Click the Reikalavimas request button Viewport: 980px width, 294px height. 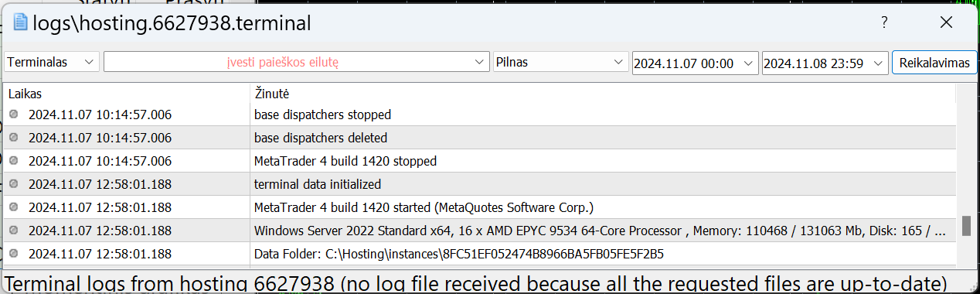pos(934,63)
